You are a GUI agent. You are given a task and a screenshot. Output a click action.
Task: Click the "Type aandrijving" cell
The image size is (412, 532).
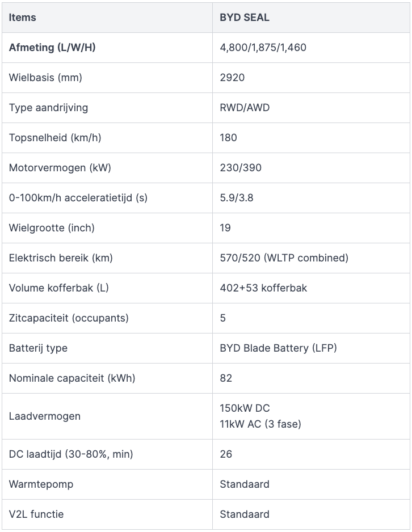(48, 108)
